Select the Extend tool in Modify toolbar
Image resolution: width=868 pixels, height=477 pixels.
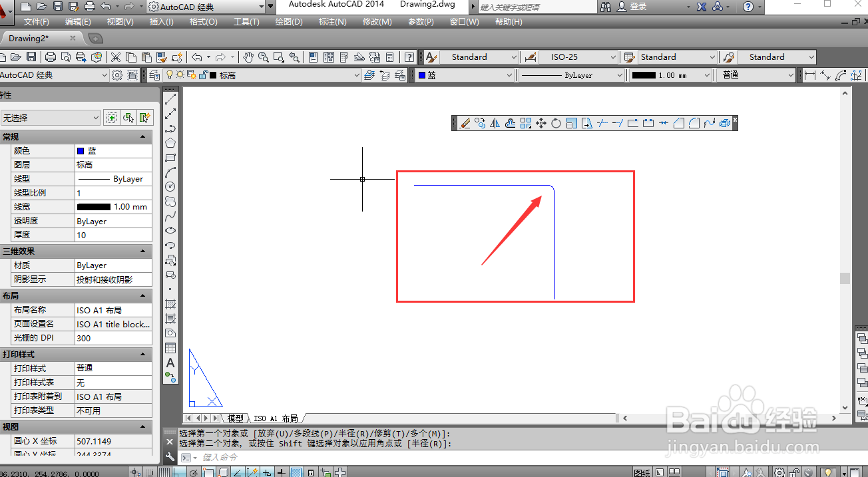(x=618, y=123)
